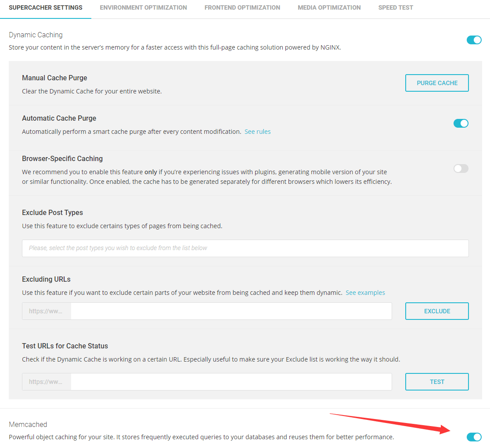Open the post types exclusion selector
Image resolution: width=490 pixels, height=448 pixels.
pyautogui.click(x=245, y=248)
